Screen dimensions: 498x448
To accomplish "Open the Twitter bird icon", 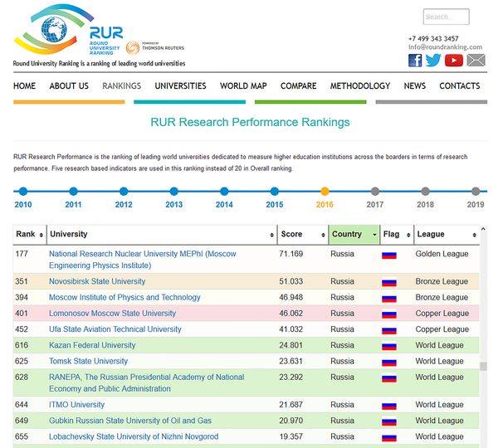I will point(433,60).
